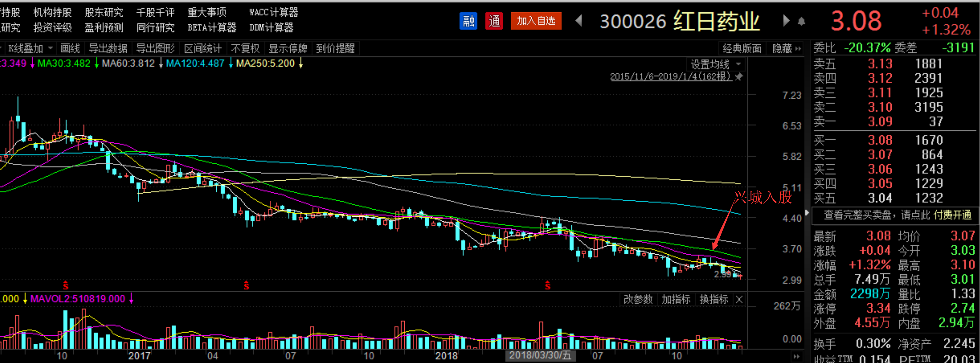The height and width of the screenshot is (363, 980).
Task: Click the MA250 yellow down-arrow indicator
Action: (301, 64)
